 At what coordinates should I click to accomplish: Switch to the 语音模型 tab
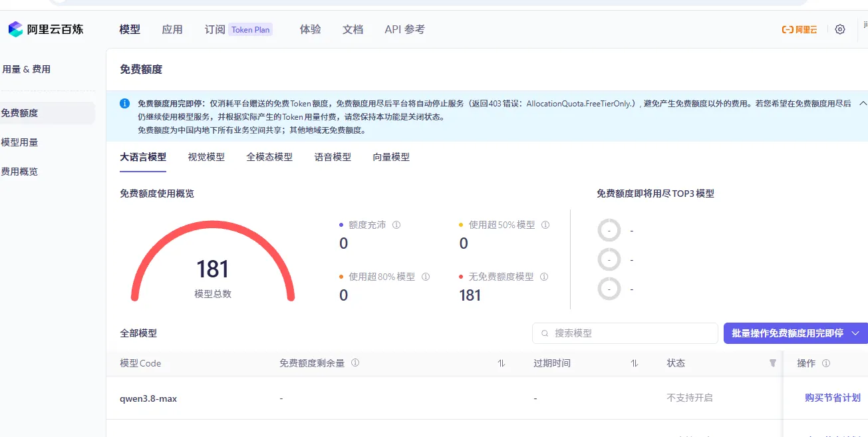point(333,157)
